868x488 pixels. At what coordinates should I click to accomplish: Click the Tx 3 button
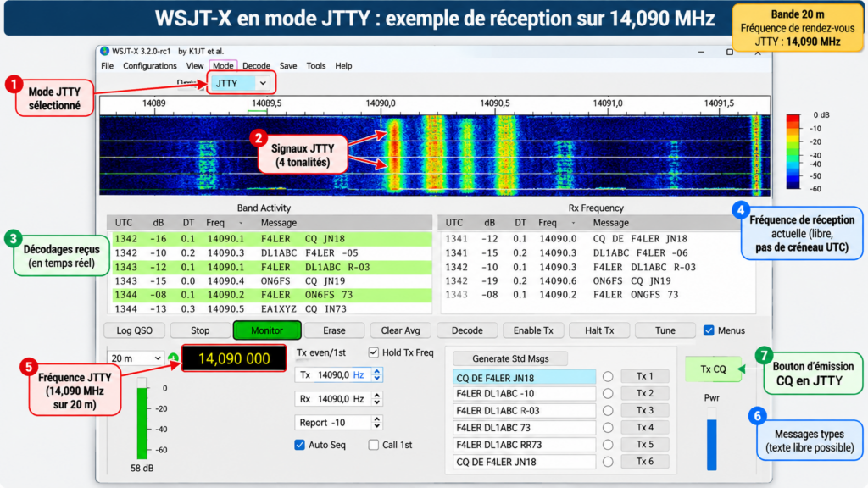click(x=644, y=410)
